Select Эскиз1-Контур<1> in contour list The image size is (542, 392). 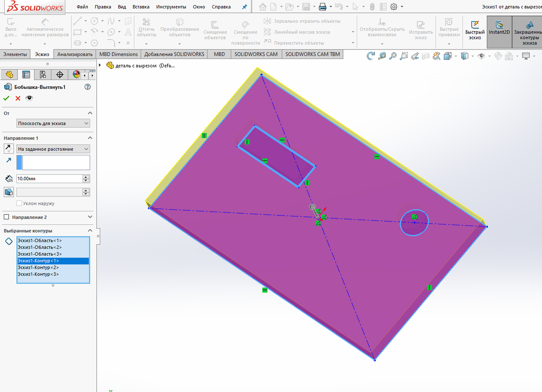tap(53, 261)
